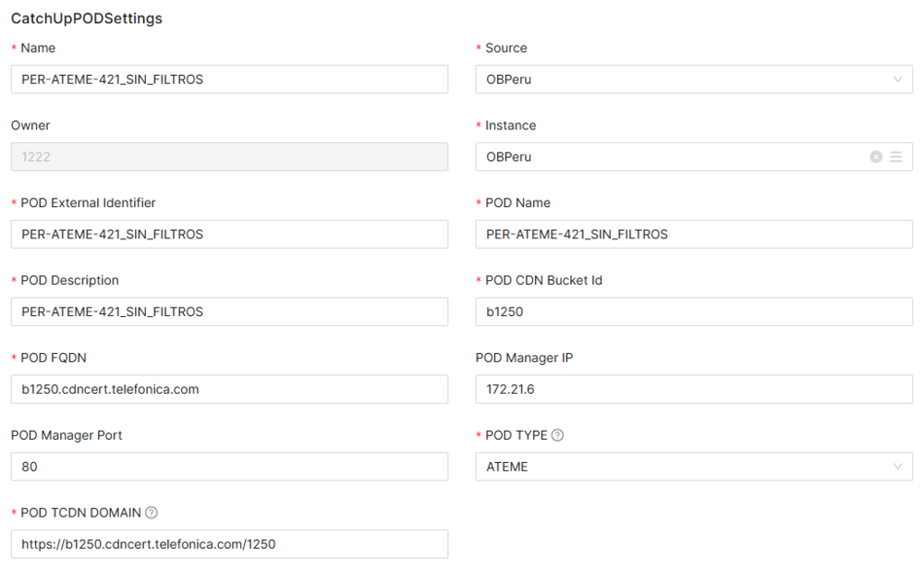The image size is (924, 572).
Task: Focus the POD CDN Bucket Id input
Action: 694,312
